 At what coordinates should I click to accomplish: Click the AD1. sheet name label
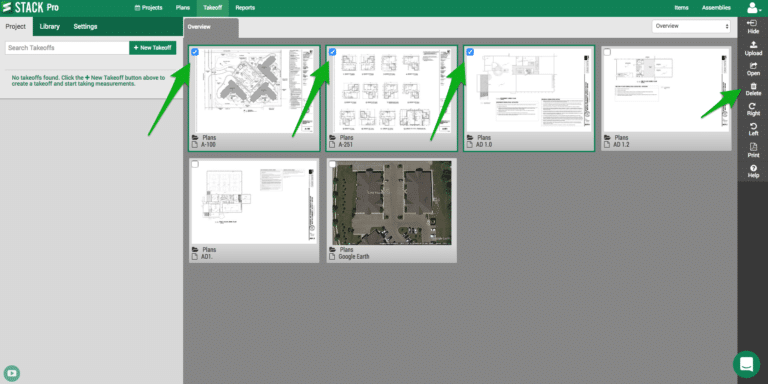208,257
